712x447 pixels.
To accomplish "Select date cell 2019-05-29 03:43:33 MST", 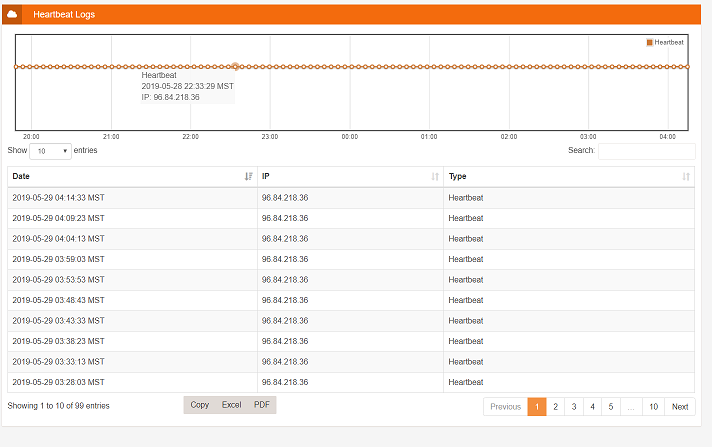I will [x=59, y=320].
